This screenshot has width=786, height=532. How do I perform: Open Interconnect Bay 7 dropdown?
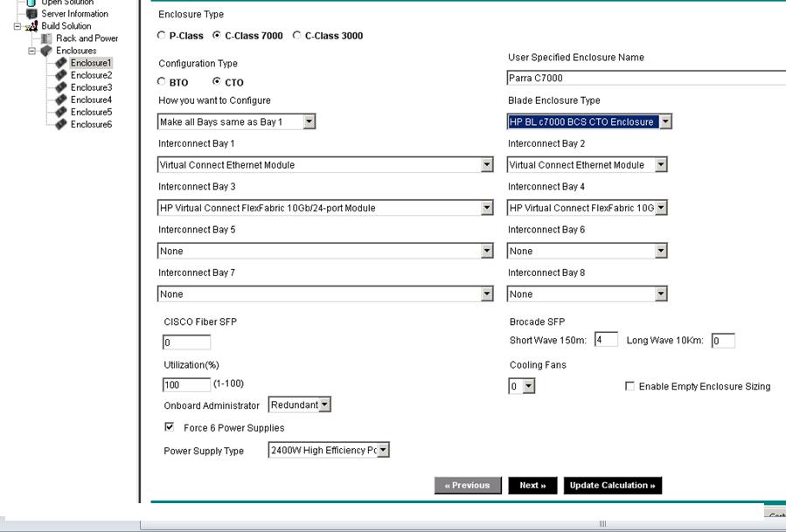(325, 294)
